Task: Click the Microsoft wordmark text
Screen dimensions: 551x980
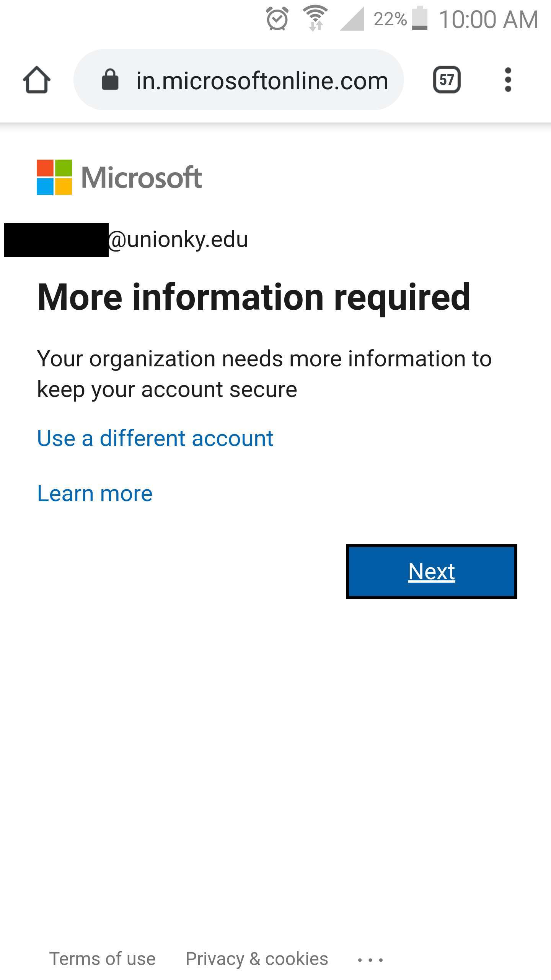Action: coord(142,177)
